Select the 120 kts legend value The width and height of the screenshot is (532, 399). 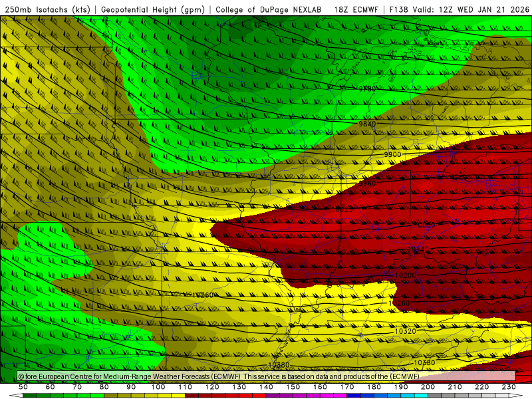(x=212, y=387)
